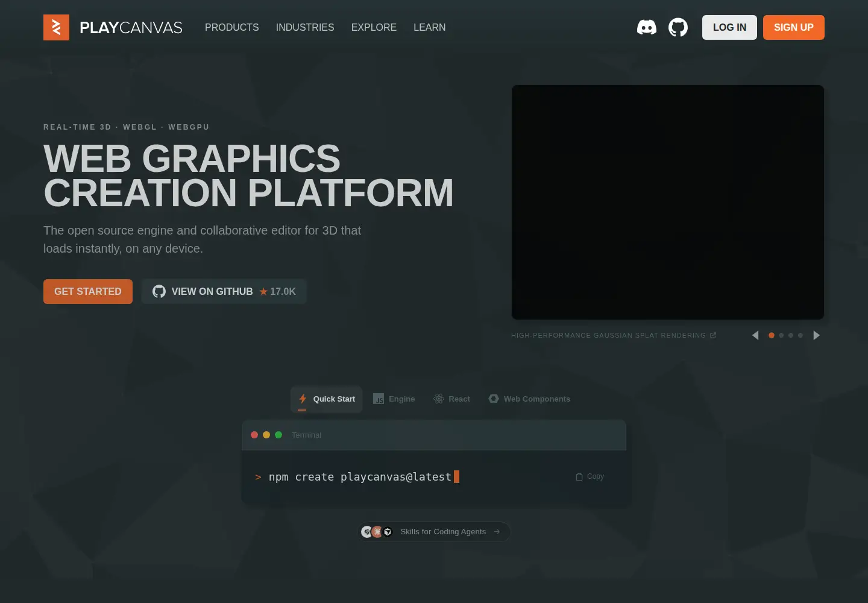Open the High-Performance Gaussian Splat Rendering link
868x603 pixels.
coord(614,335)
